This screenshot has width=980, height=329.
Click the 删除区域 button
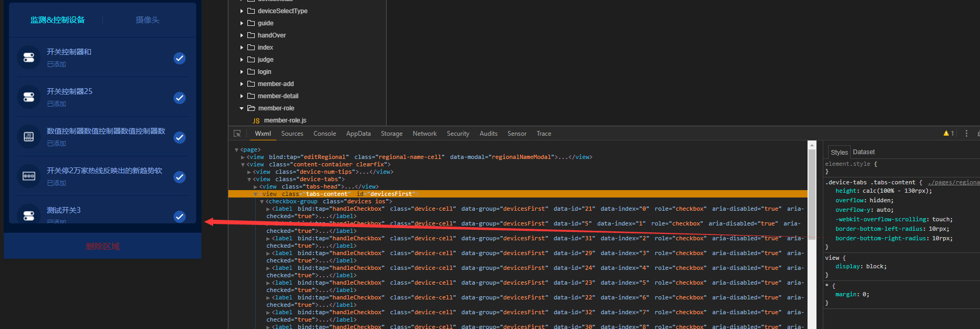pos(102,247)
